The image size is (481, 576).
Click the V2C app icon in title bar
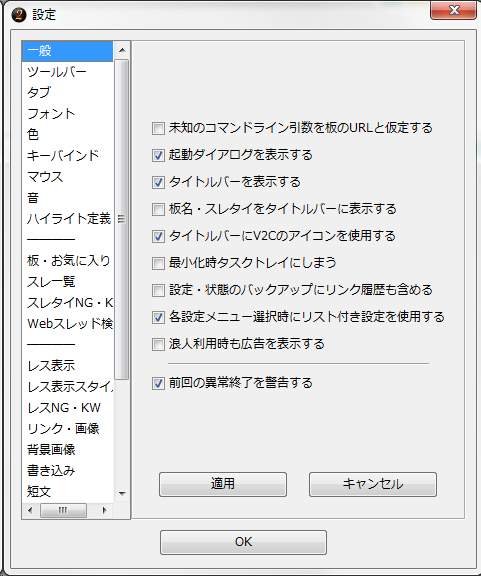tap(19, 15)
